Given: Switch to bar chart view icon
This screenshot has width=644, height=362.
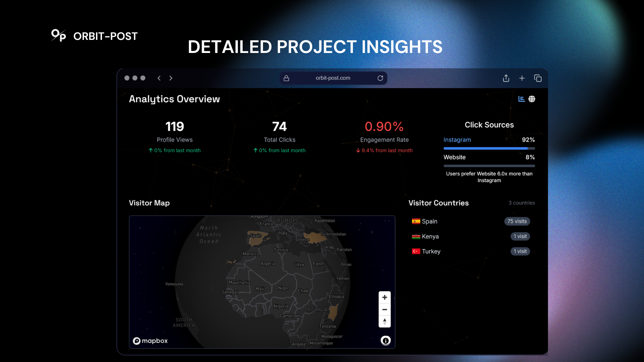Looking at the screenshot, I should tap(521, 99).
